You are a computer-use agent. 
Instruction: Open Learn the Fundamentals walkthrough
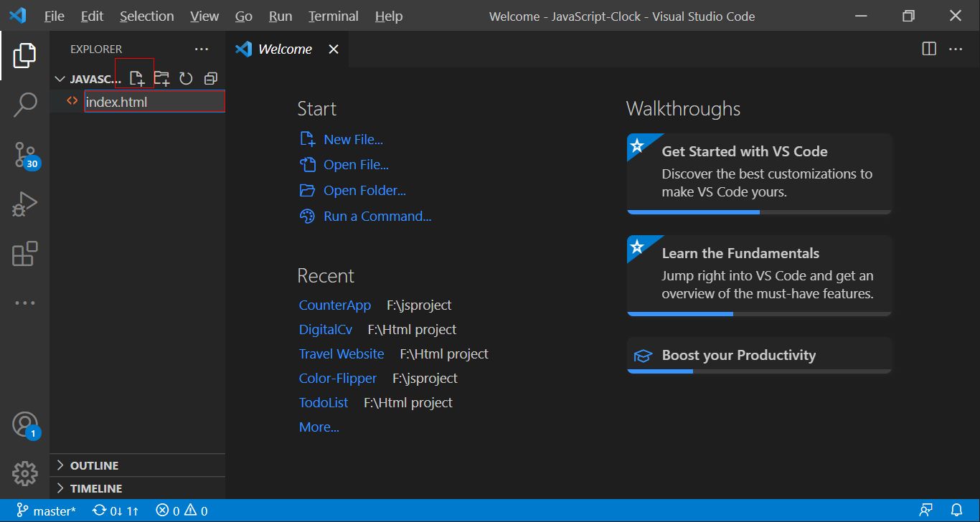pyautogui.click(x=760, y=275)
